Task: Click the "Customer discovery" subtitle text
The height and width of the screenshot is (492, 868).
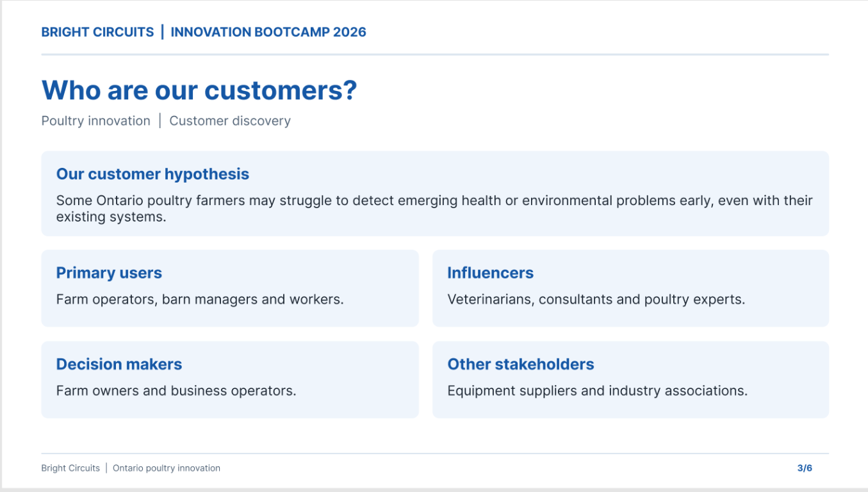Action: pyautogui.click(x=230, y=120)
